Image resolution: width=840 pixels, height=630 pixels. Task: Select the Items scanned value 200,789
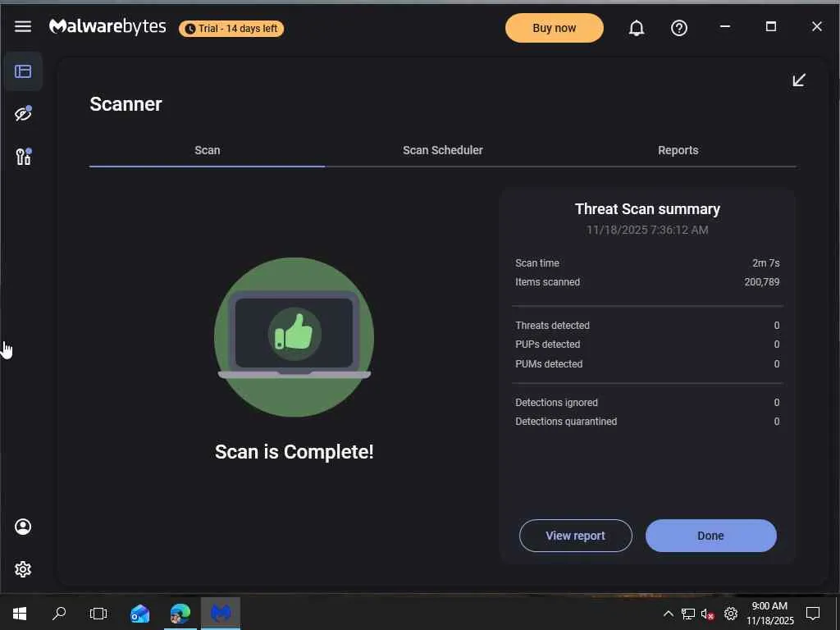coord(761,282)
